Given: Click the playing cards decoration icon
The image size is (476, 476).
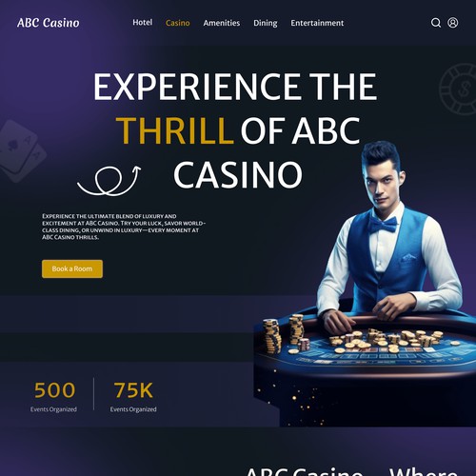Looking at the screenshot, I should coord(21,150).
